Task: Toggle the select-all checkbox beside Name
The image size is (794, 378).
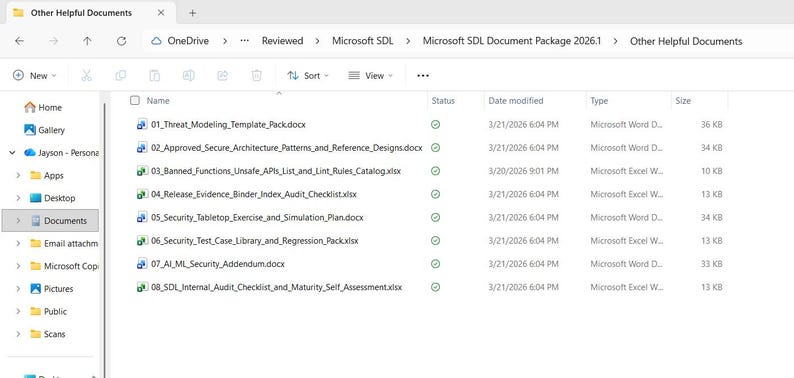Action: pyautogui.click(x=135, y=100)
